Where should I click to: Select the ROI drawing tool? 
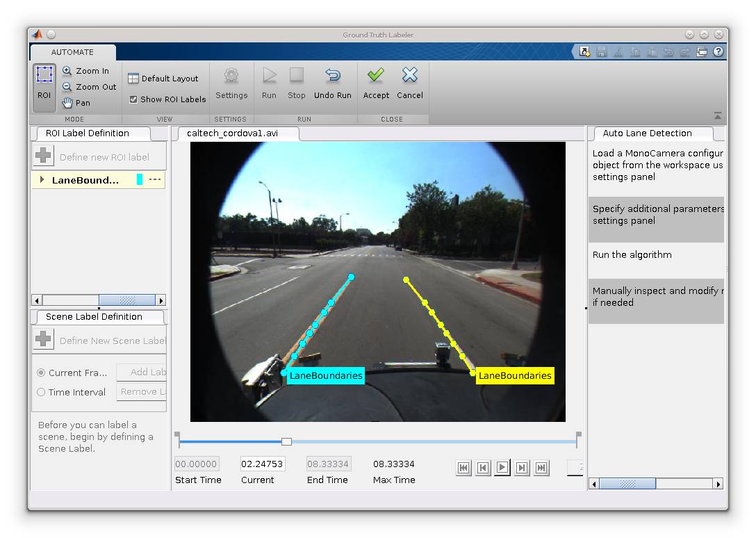[44, 87]
